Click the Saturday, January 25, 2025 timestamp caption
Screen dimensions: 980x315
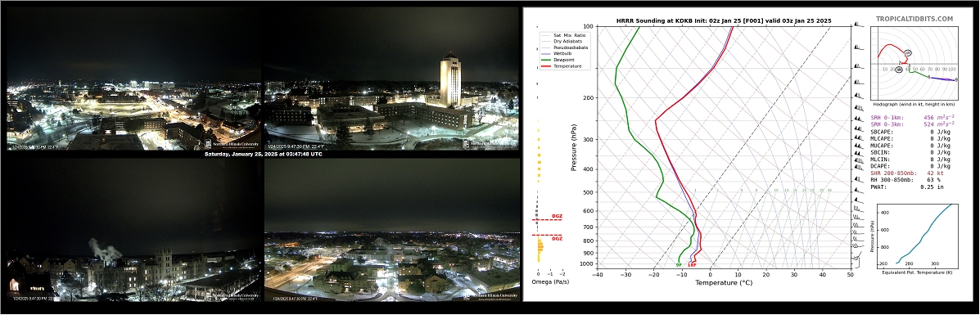263,154
